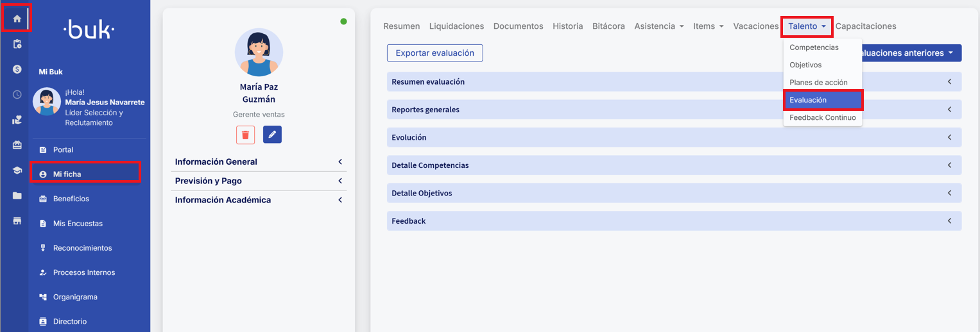Open the dollar sign payroll icon
This screenshot has width=980, height=332.
tap(17, 69)
